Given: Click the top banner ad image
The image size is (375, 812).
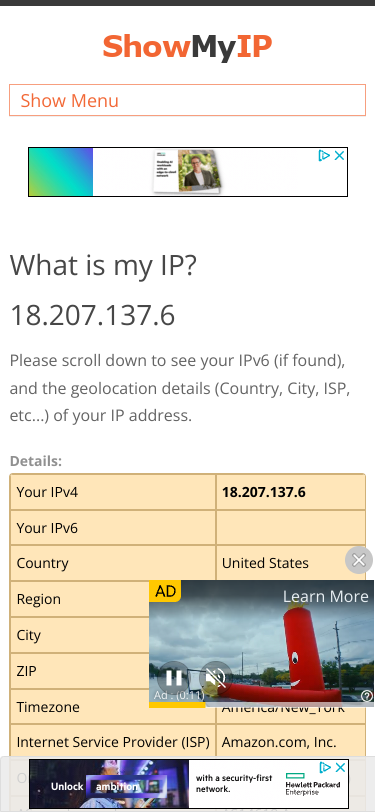Looking at the screenshot, I should click(x=188, y=172).
